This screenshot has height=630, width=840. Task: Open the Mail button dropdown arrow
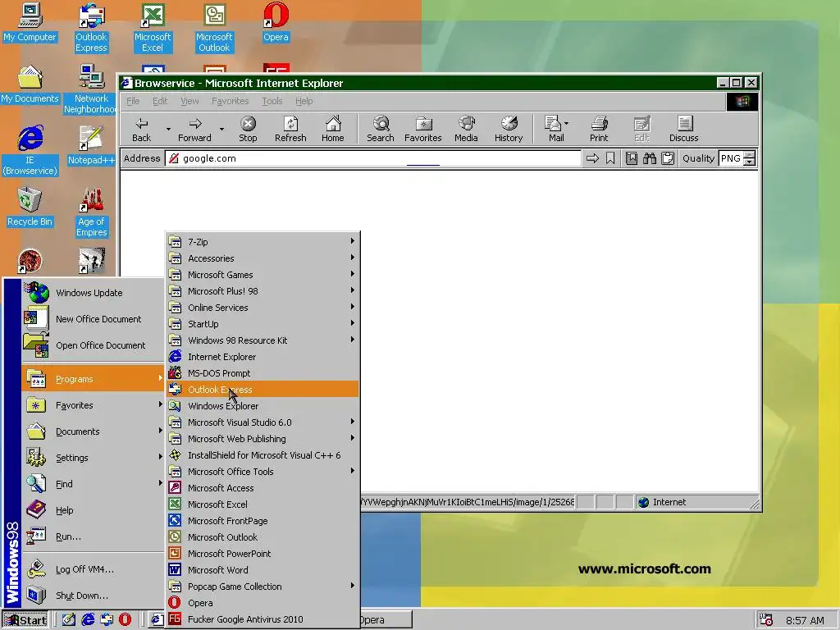(x=567, y=123)
